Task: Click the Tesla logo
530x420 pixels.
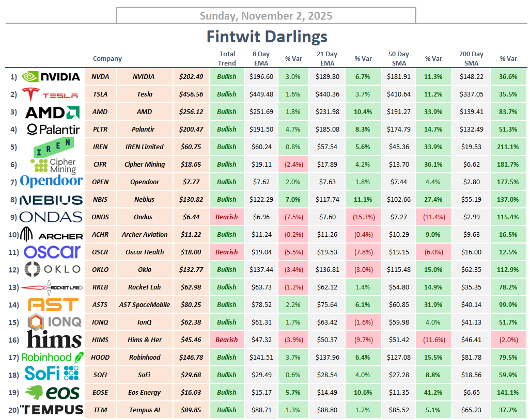Action: [50, 94]
